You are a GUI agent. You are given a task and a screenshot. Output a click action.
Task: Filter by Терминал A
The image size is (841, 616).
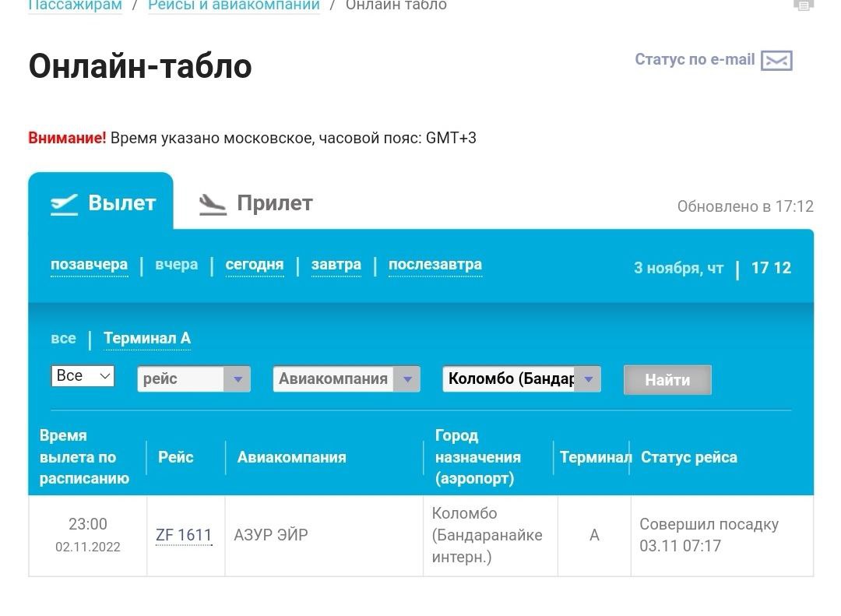(147, 338)
